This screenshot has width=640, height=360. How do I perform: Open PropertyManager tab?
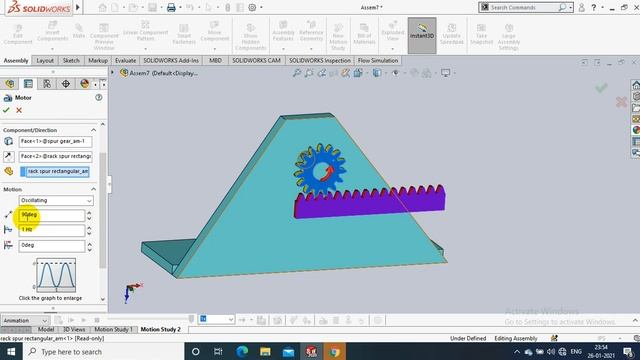(28, 84)
